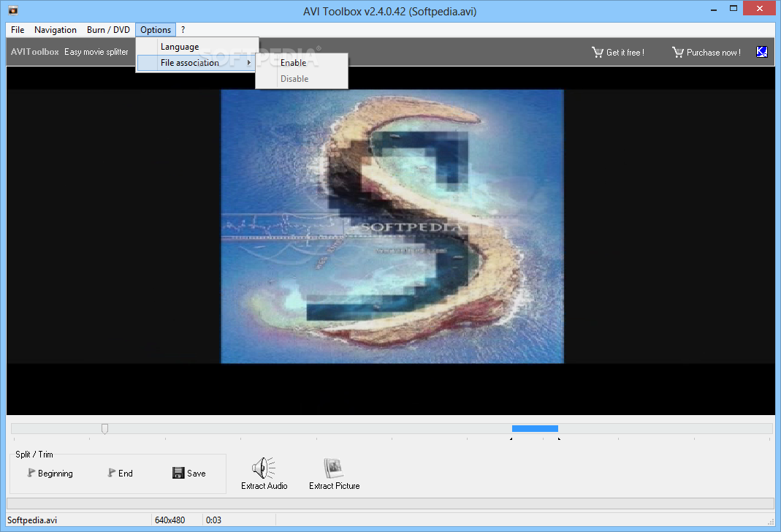This screenshot has width=781, height=532.
Task: Click the app icon in the title bar
Action: point(13,10)
